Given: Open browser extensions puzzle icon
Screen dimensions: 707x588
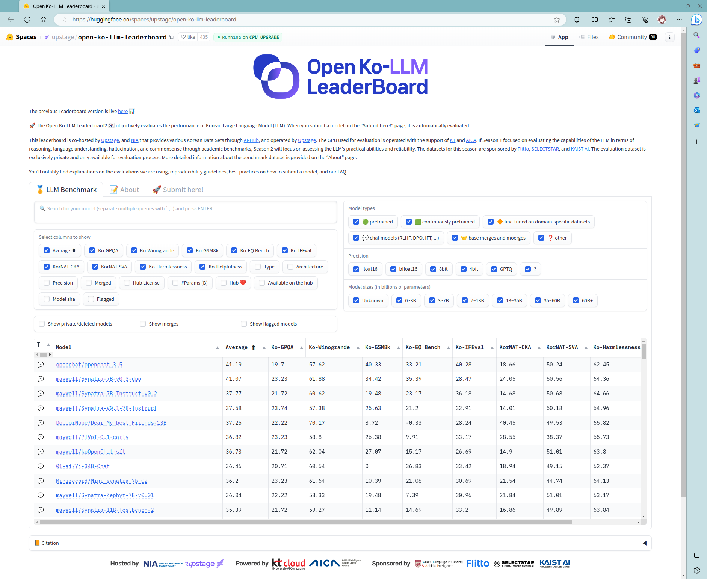Looking at the screenshot, I should click(577, 20).
